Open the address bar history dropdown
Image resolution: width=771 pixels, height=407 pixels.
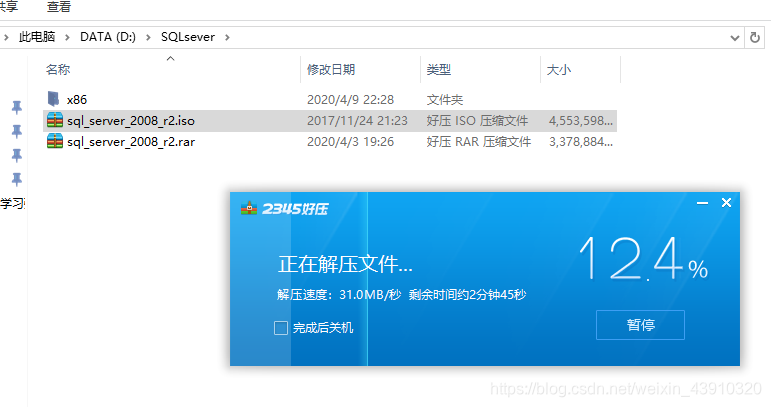[735, 37]
